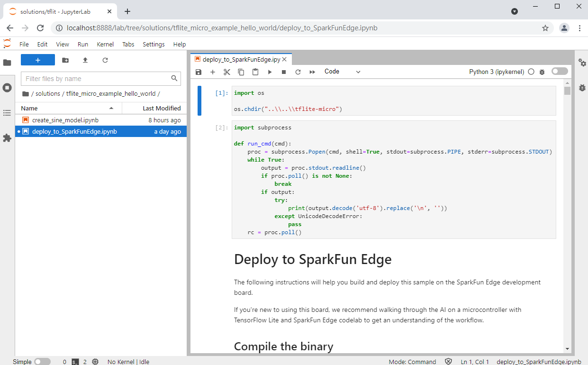This screenshot has width=588, height=365.
Task: Save the notebook with the disk icon
Action: coord(199,72)
